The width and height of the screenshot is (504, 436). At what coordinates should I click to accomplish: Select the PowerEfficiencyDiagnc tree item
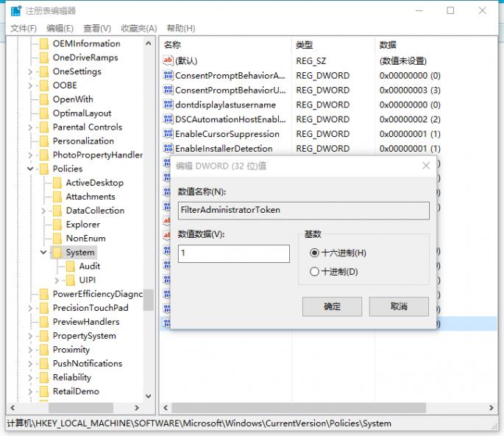tap(98, 294)
